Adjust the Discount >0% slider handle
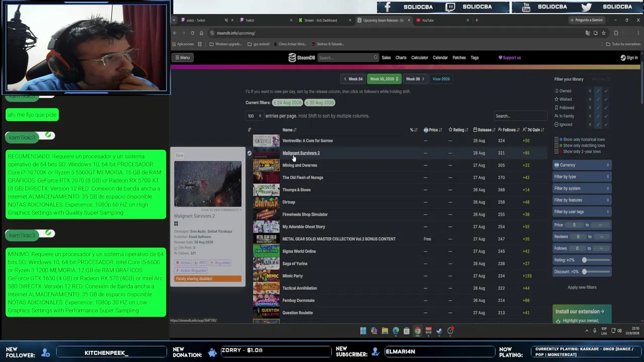 click(584, 272)
